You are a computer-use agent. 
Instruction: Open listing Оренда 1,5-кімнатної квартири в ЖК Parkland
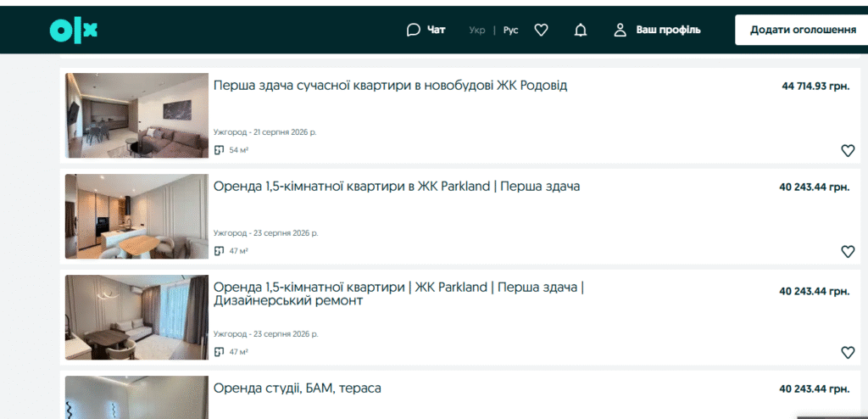pos(397,187)
